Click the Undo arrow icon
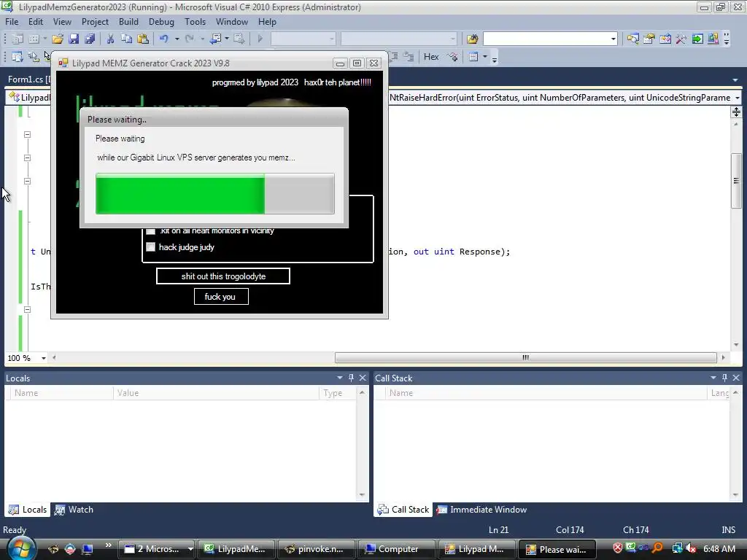747x560 pixels. click(x=164, y=39)
